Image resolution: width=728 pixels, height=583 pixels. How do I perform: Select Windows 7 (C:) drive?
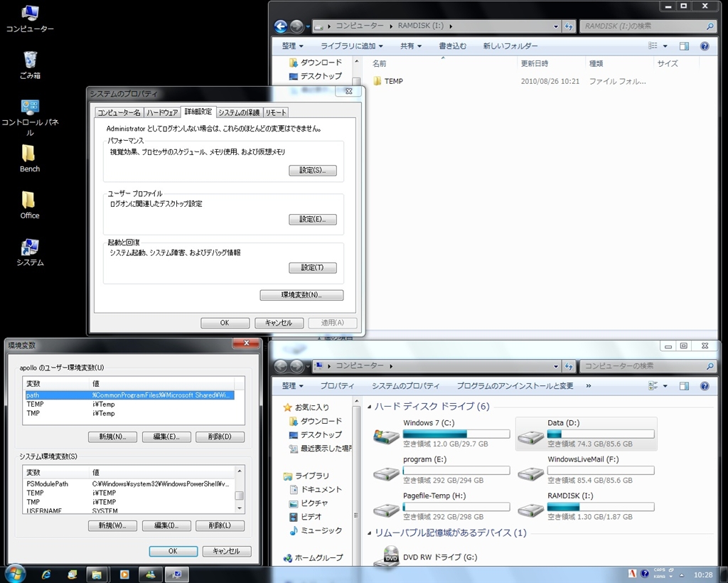coord(441,433)
